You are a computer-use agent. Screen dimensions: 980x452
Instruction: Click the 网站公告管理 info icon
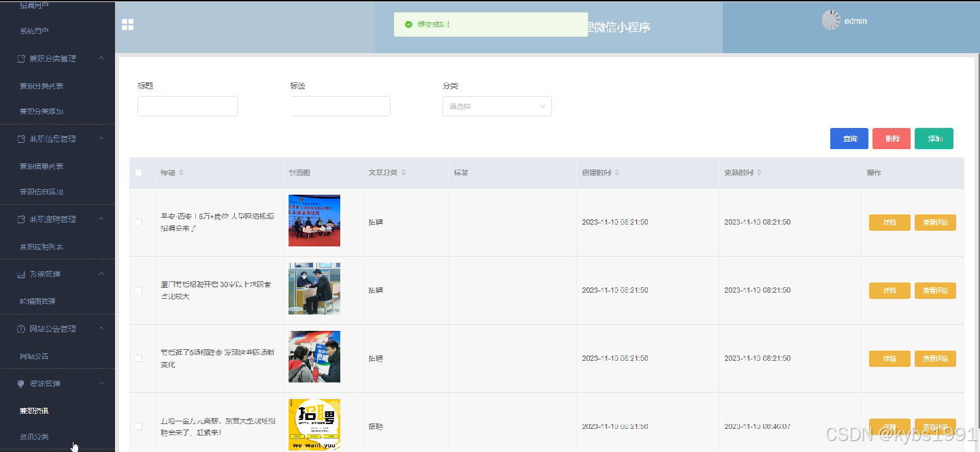[x=21, y=329]
